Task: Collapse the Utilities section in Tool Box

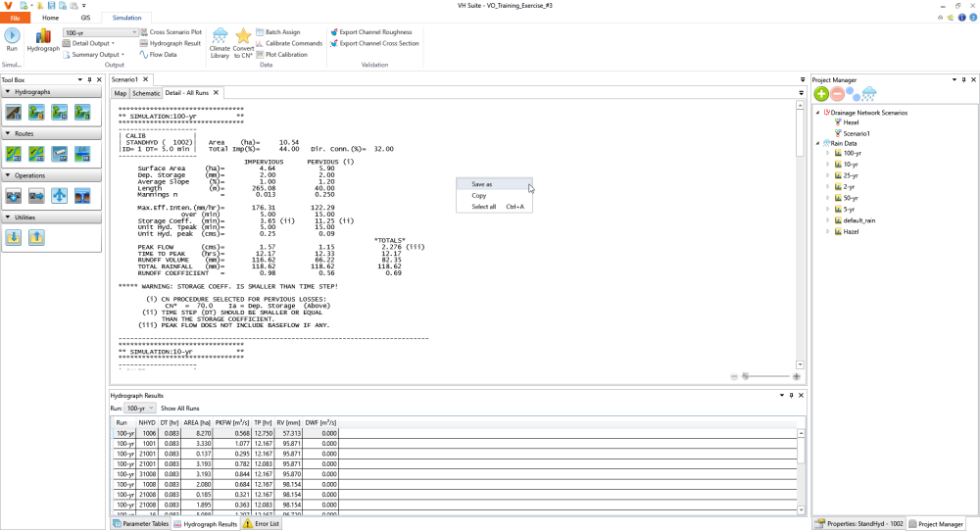Action: (8, 217)
